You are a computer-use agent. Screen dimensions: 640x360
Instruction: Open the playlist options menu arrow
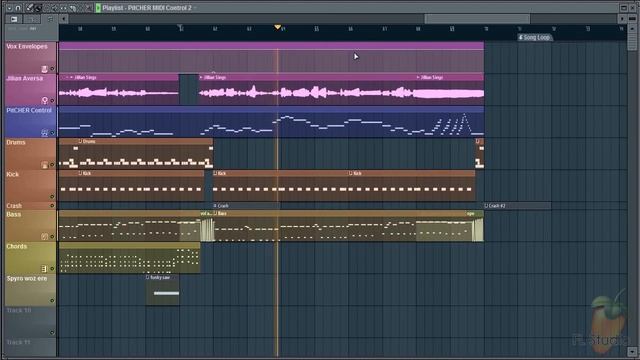click(x=9, y=8)
